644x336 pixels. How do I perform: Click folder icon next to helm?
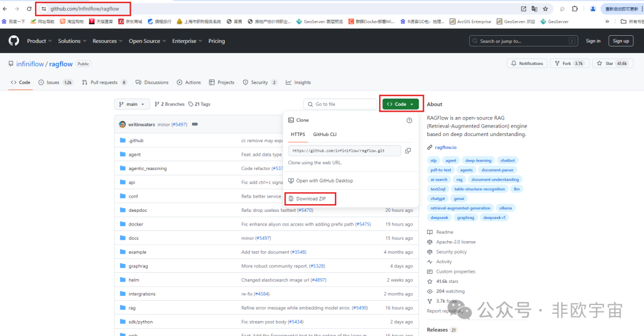pos(122,280)
